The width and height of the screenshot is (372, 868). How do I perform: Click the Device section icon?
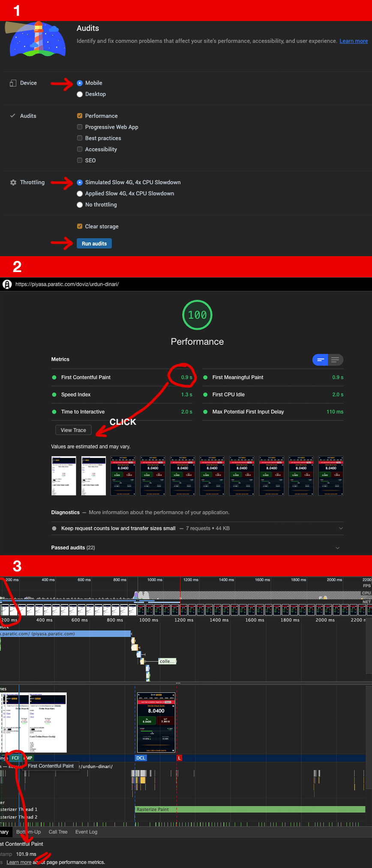coord(13,83)
